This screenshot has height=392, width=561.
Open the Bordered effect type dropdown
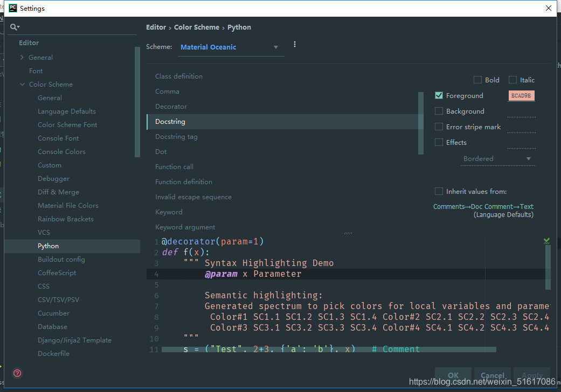(497, 159)
